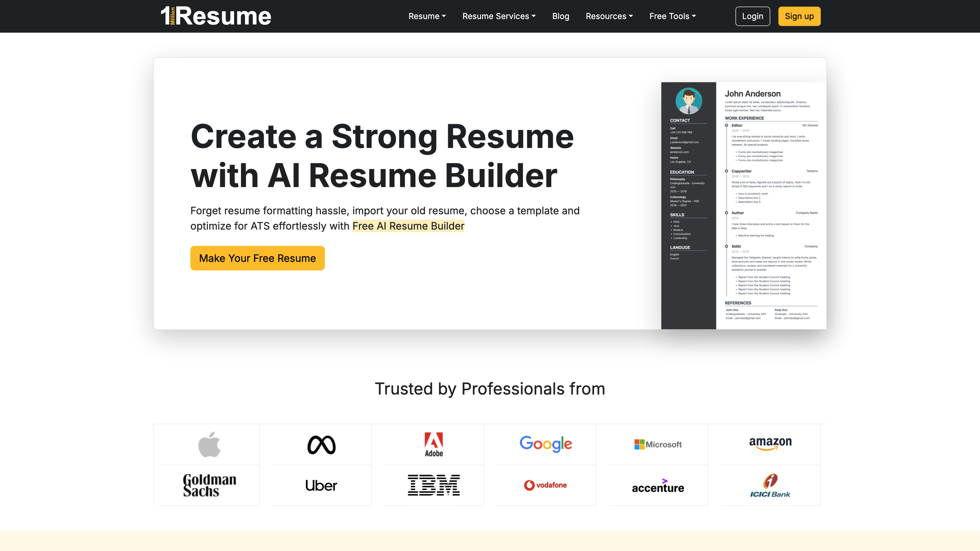Open the Resume dropdown menu
Image resolution: width=980 pixels, height=551 pixels.
pyautogui.click(x=427, y=16)
